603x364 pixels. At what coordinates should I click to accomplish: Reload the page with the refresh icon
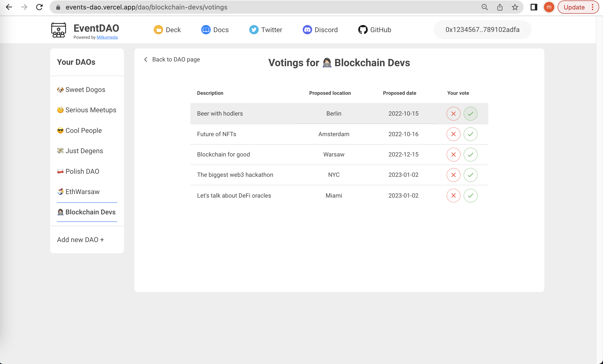[x=39, y=7]
